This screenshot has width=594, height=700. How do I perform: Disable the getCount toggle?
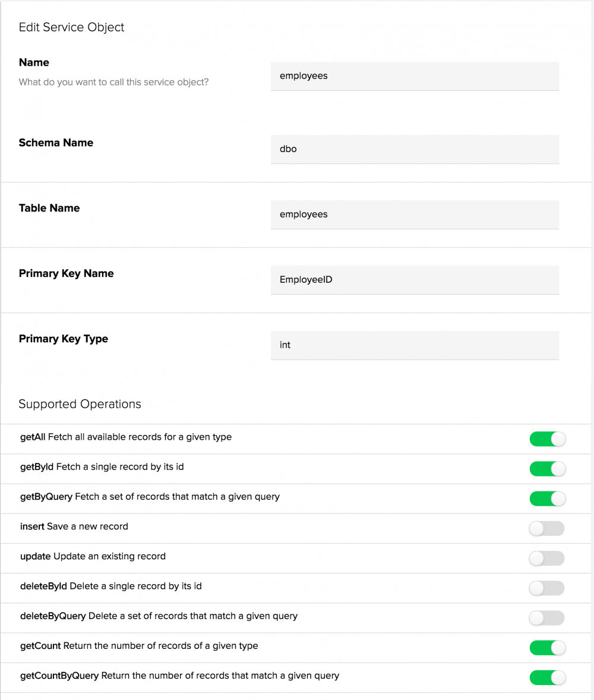tap(547, 647)
